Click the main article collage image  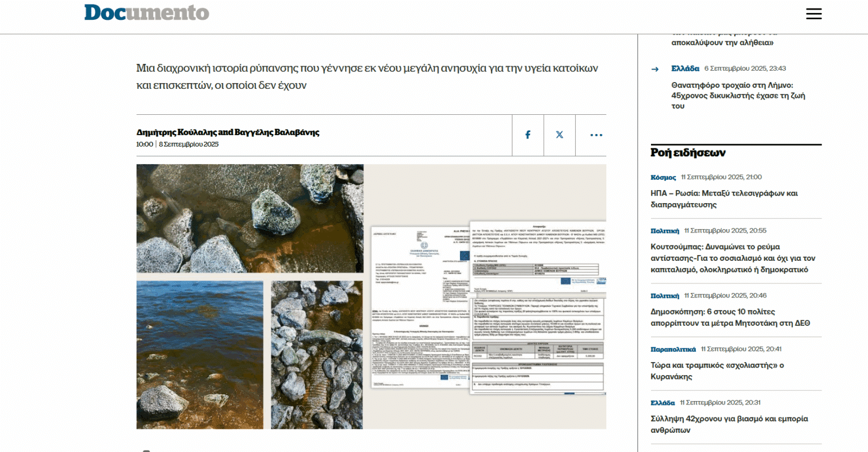(x=371, y=296)
